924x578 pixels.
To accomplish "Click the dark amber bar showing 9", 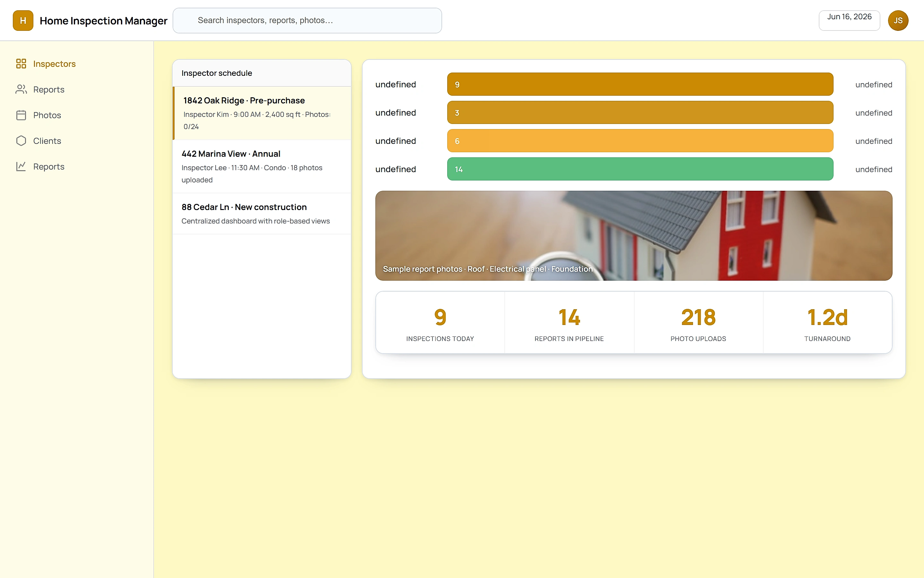I will tap(640, 84).
